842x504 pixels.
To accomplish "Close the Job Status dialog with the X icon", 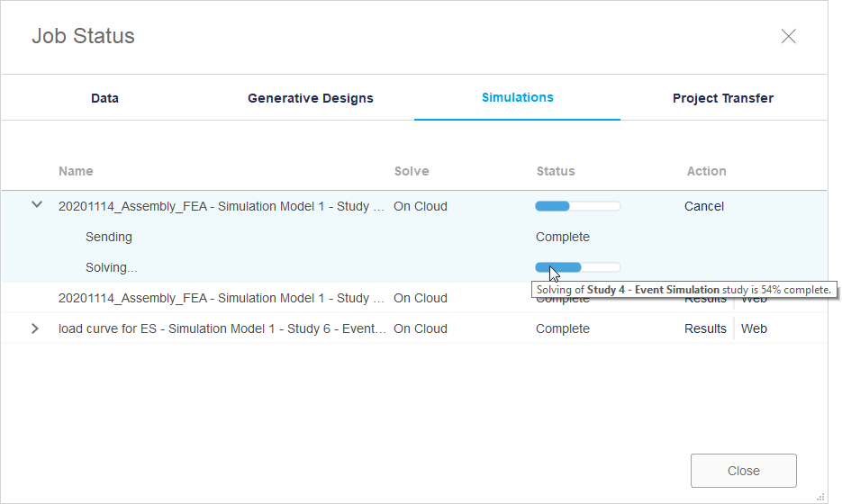I will (x=788, y=37).
